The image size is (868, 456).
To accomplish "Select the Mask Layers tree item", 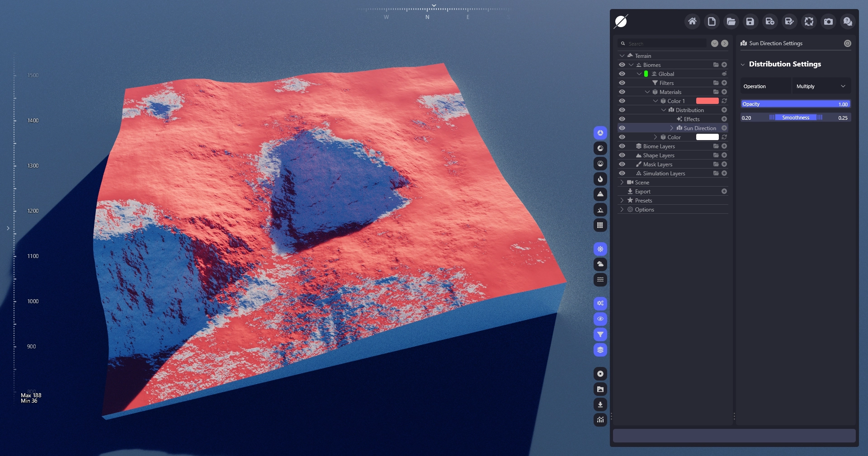I will 658,164.
